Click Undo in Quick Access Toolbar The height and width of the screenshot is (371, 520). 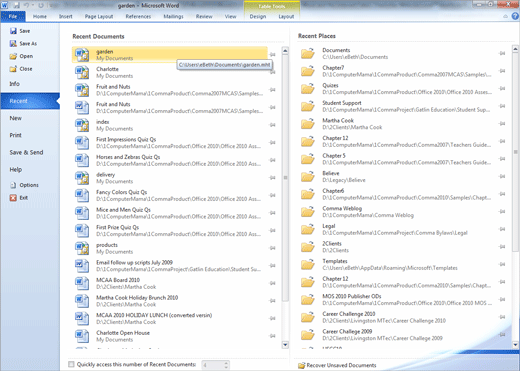(x=26, y=5)
